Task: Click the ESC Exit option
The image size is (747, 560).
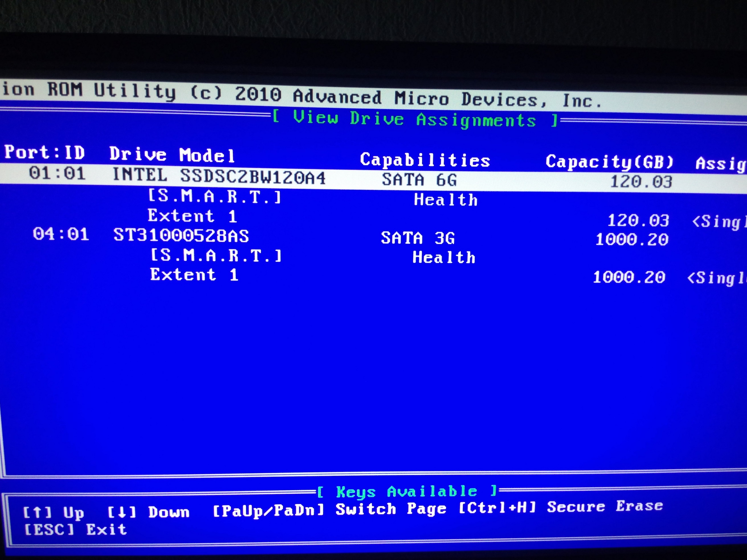Action: 76,530
